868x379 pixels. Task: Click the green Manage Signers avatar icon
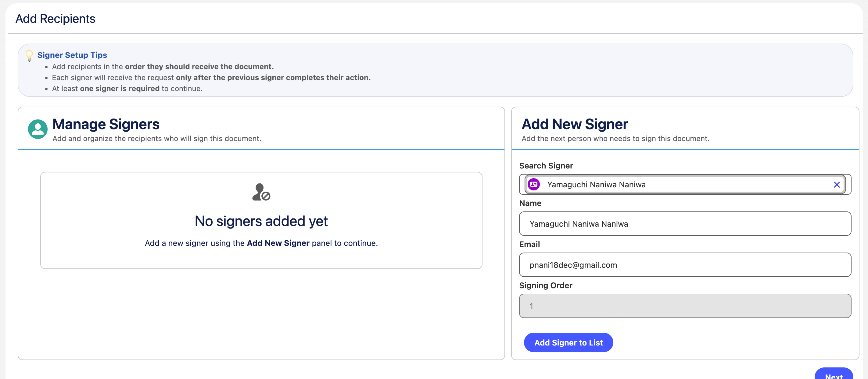(38, 129)
